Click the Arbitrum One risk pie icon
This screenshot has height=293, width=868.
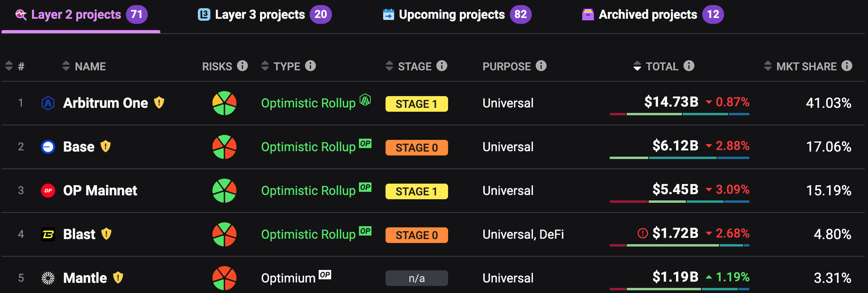224,103
